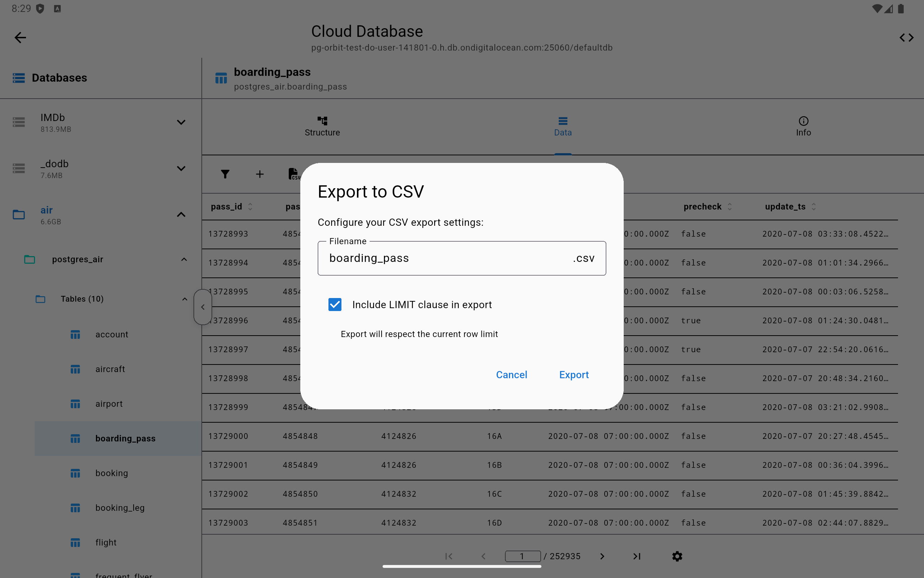
Task: Switch to the Structure tab
Action: coord(322,127)
